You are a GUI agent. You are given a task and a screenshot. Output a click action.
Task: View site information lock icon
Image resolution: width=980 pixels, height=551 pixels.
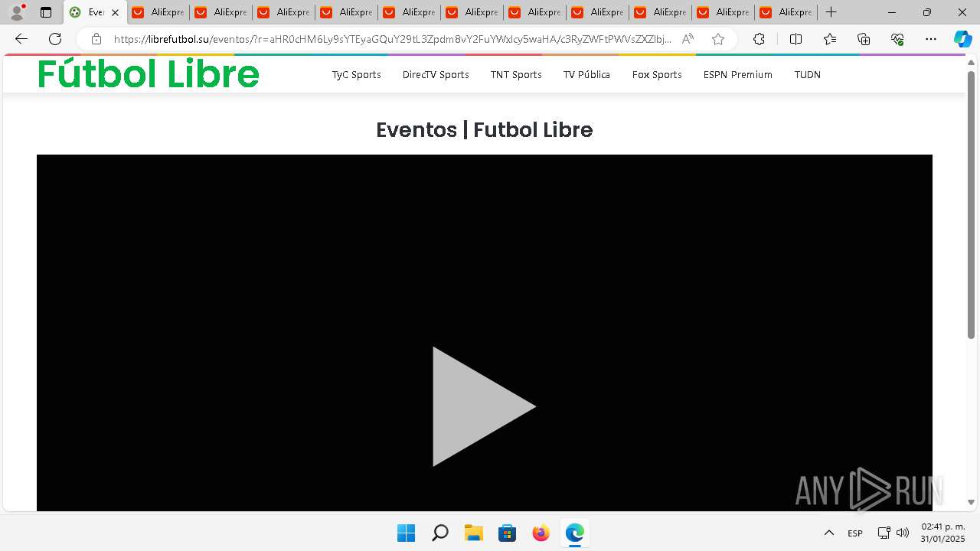tap(96, 39)
